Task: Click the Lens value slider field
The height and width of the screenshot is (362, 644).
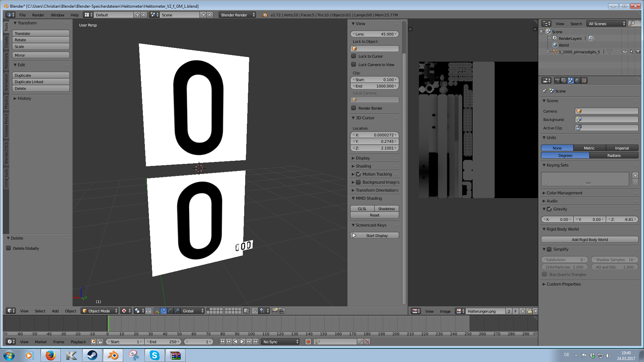Action: click(x=374, y=34)
